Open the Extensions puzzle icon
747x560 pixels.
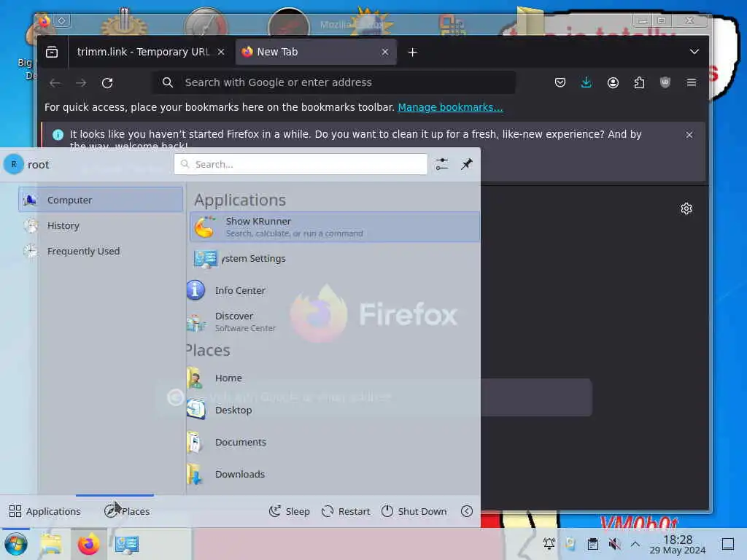(x=639, y=83)
